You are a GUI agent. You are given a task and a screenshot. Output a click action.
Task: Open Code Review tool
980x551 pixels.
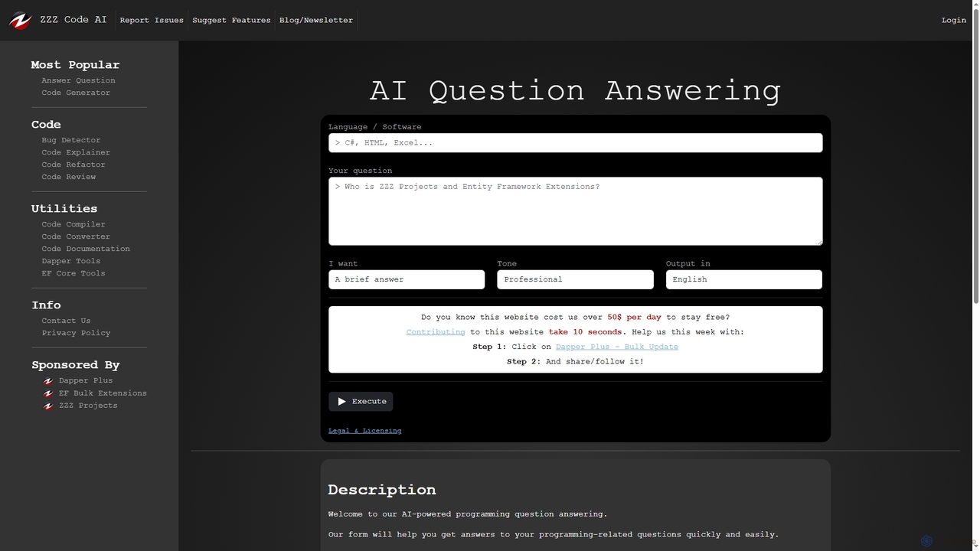click(69, 177)
